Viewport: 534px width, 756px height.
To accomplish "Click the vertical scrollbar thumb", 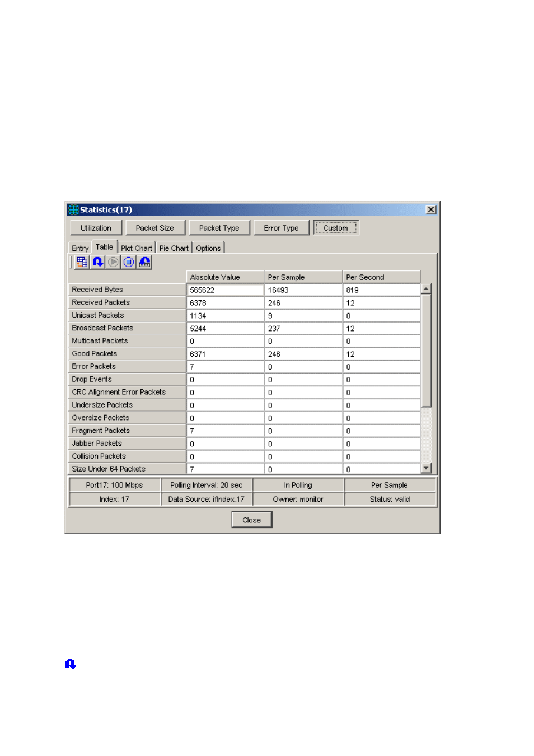I will click(x=426, y=351).
